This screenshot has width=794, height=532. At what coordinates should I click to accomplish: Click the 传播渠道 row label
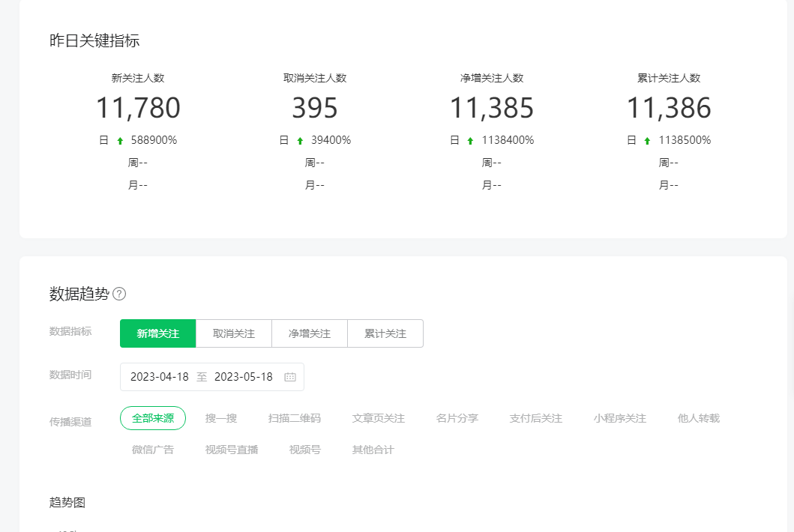70,422
